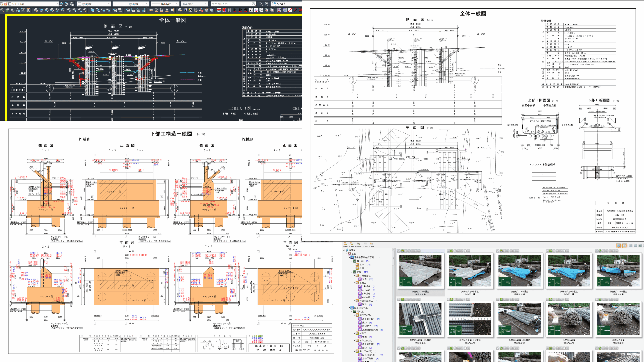Switch to the list view icon

coord(631,246)
